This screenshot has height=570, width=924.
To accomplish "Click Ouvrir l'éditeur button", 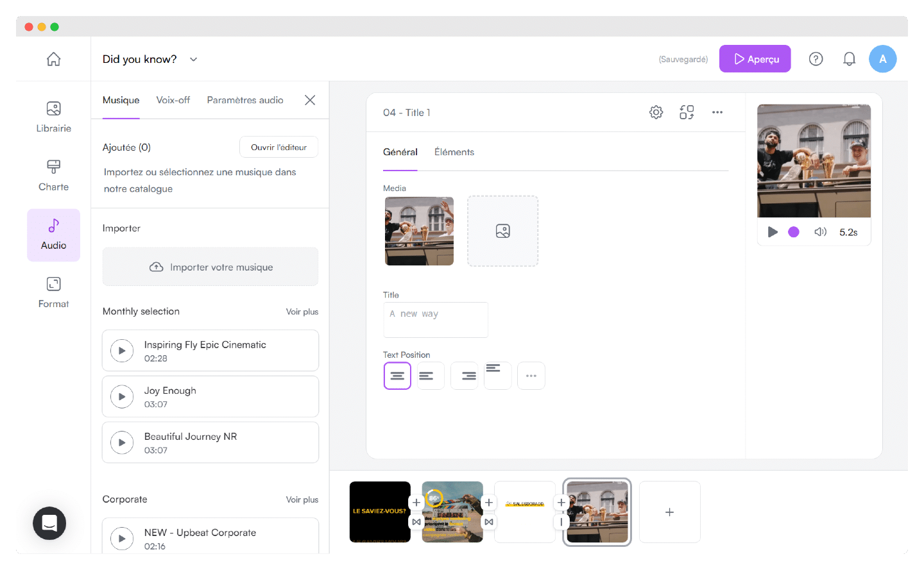I will pyautogui.click(x=279, y=147).
